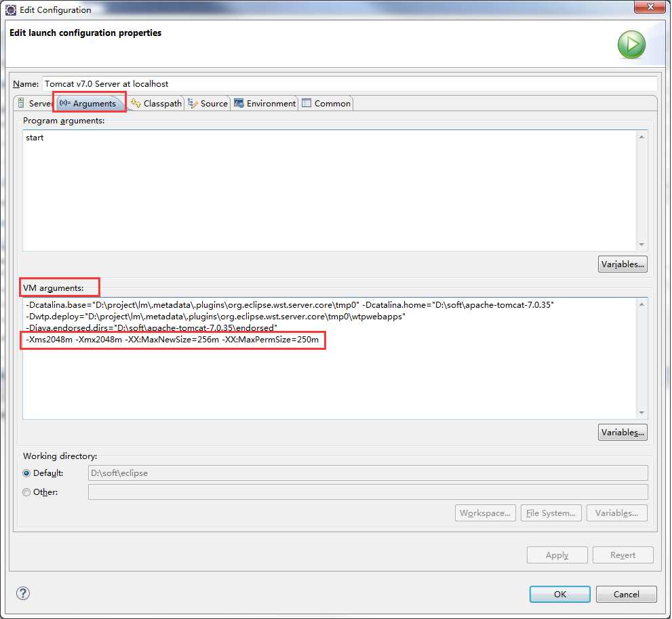Open Variables for VM arguments

(622, 433)
